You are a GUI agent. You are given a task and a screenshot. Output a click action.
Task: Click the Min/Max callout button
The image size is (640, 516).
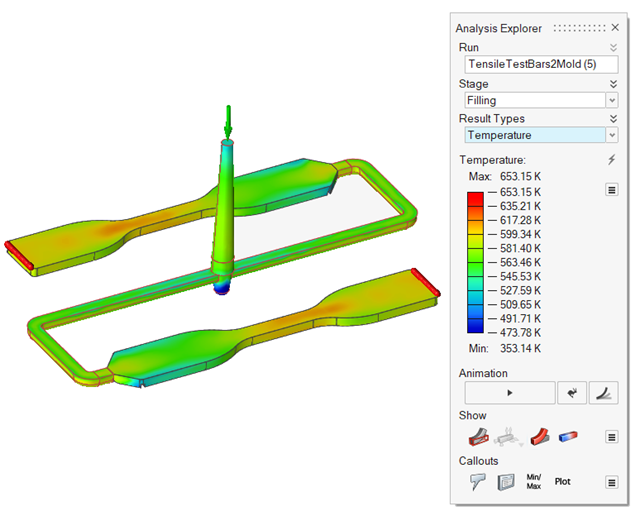pyautogui.click(x=534, y=481)
